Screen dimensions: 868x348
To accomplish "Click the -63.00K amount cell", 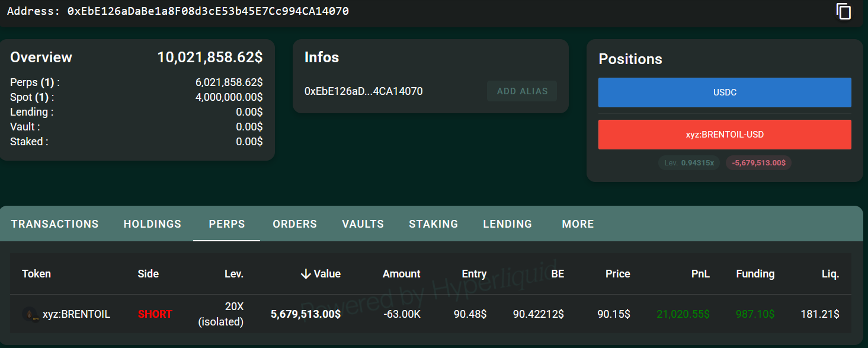I will (x=402, y=314).
